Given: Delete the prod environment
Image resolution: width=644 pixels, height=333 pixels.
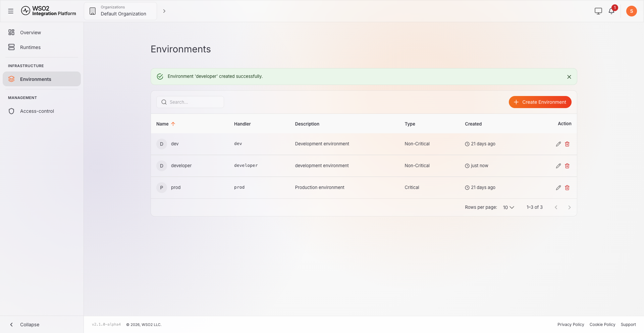Looking at the screenshot, I should coord(567,188).
